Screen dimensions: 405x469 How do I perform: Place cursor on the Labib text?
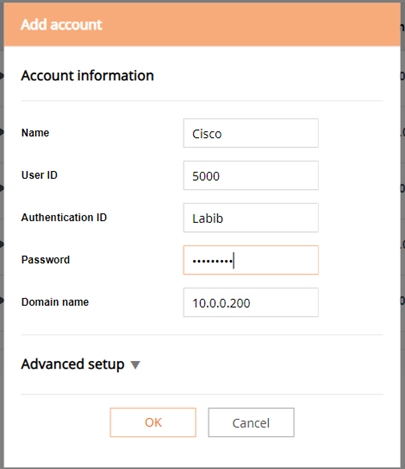pos(207,218)
